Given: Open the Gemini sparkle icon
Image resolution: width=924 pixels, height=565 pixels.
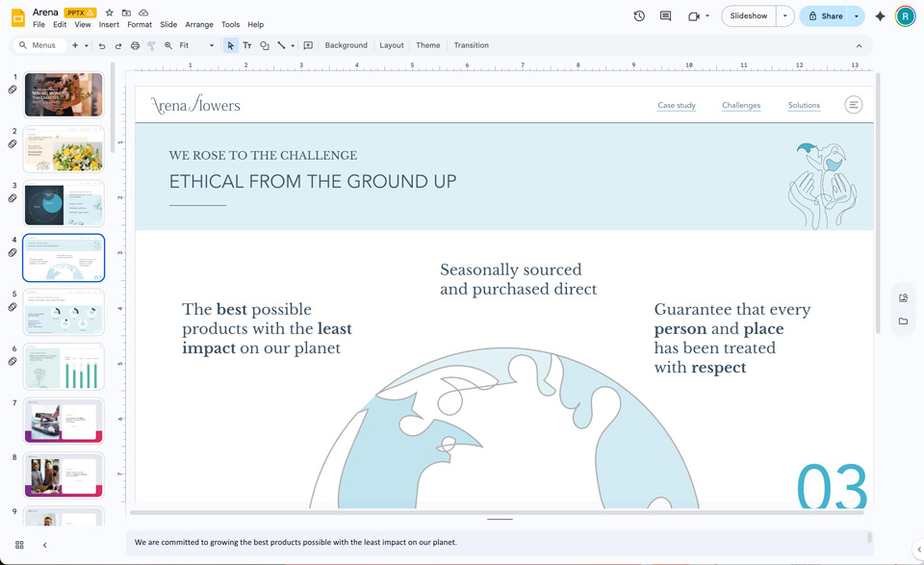Looking at the screenshot, I should coord(880,16).
